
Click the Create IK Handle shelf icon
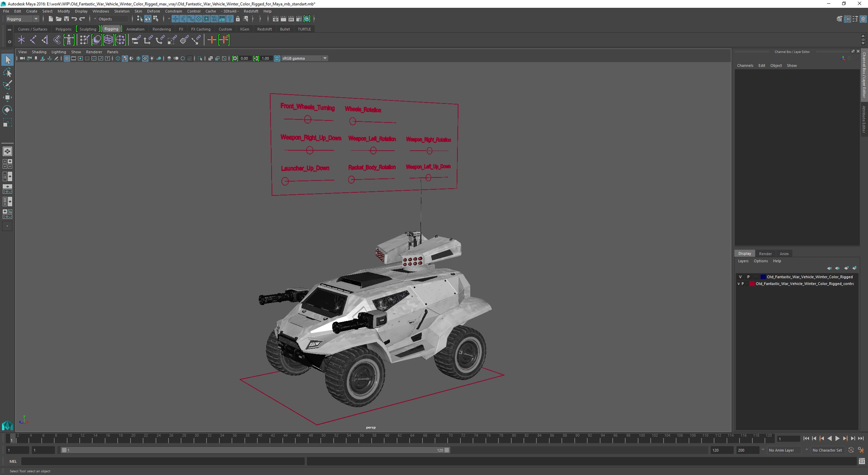(45, 40)
